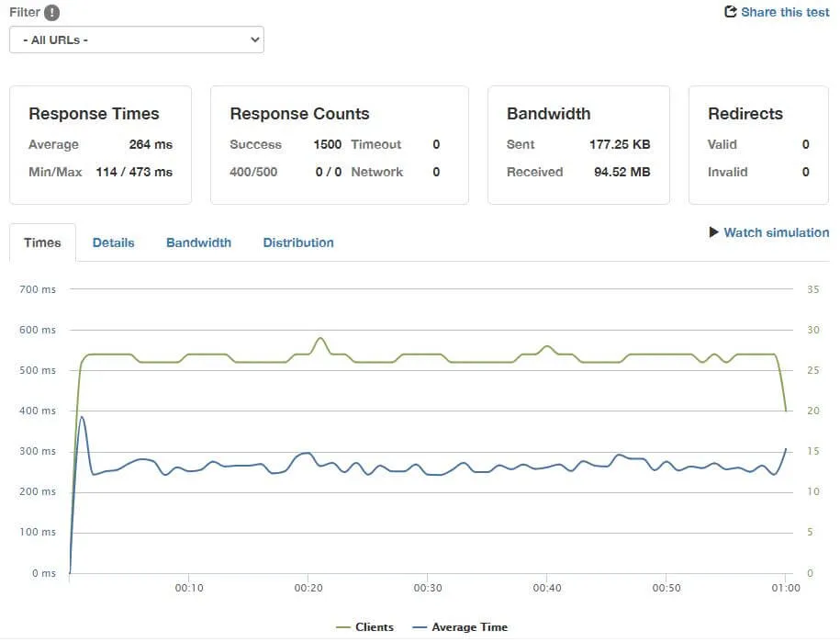Click the 00:40 mark on the time axis

point(547,588)
